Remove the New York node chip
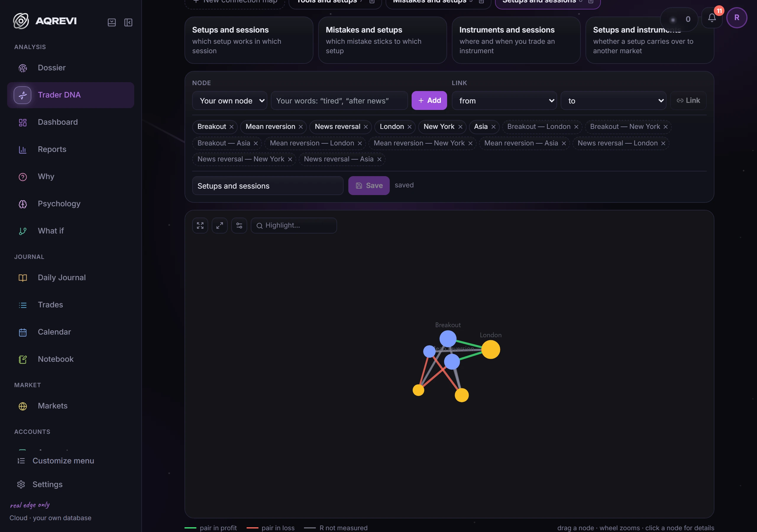Viewport: 757px width, 532px height. point(460,127)
